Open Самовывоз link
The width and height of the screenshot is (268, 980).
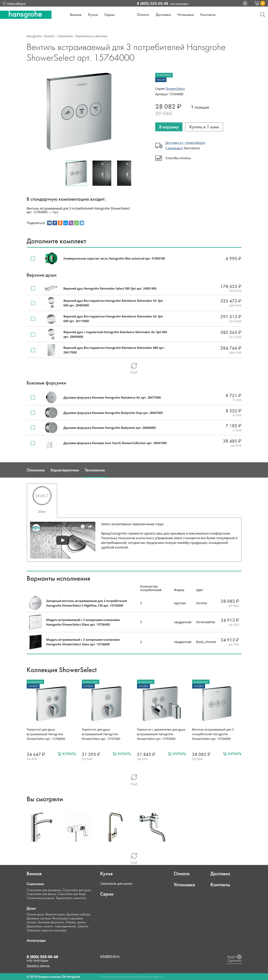coord(174,148)
